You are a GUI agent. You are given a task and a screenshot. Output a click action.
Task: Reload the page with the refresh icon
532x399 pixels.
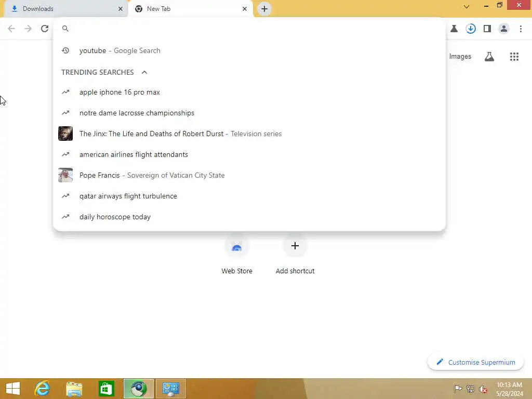tap(45, 29)
